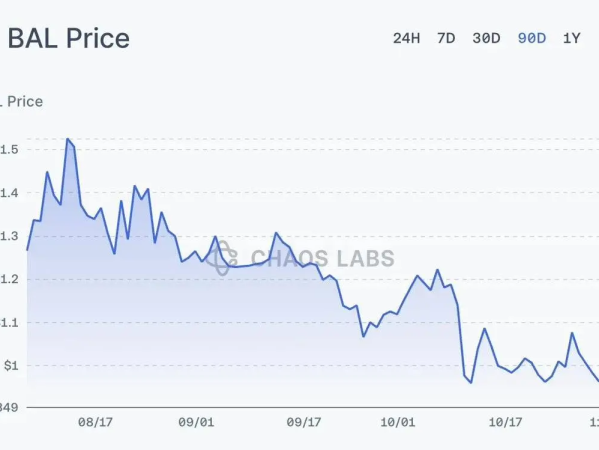Viewport: 599px width, 450px height.
Task: Select the 24H time range
Action: (x=406, y=38)
